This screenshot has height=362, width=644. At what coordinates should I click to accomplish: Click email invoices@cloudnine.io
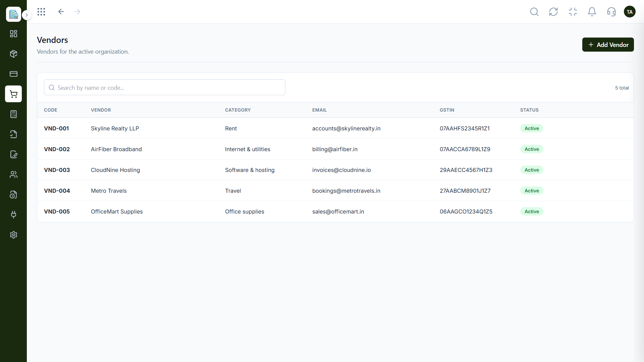tap(341, 170)
